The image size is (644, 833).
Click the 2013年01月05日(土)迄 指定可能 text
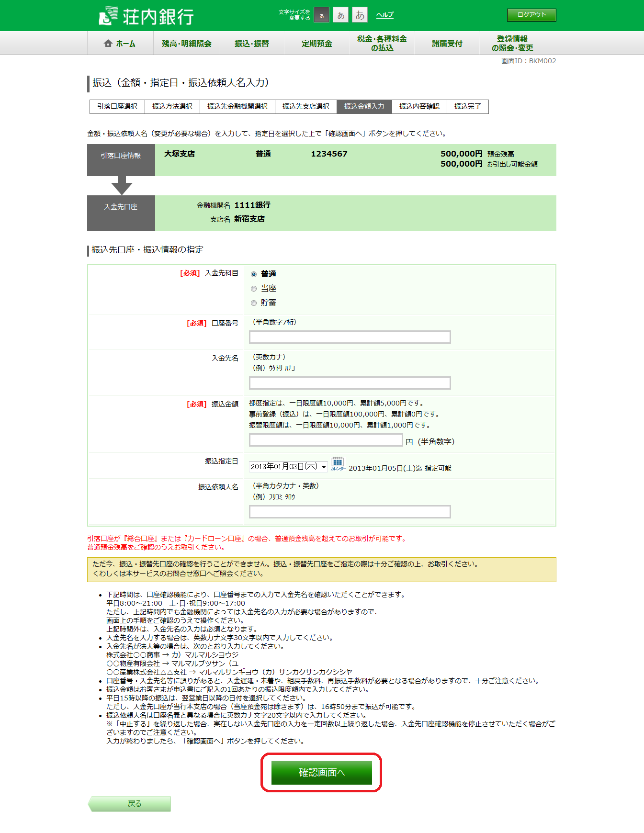[400, 468]
